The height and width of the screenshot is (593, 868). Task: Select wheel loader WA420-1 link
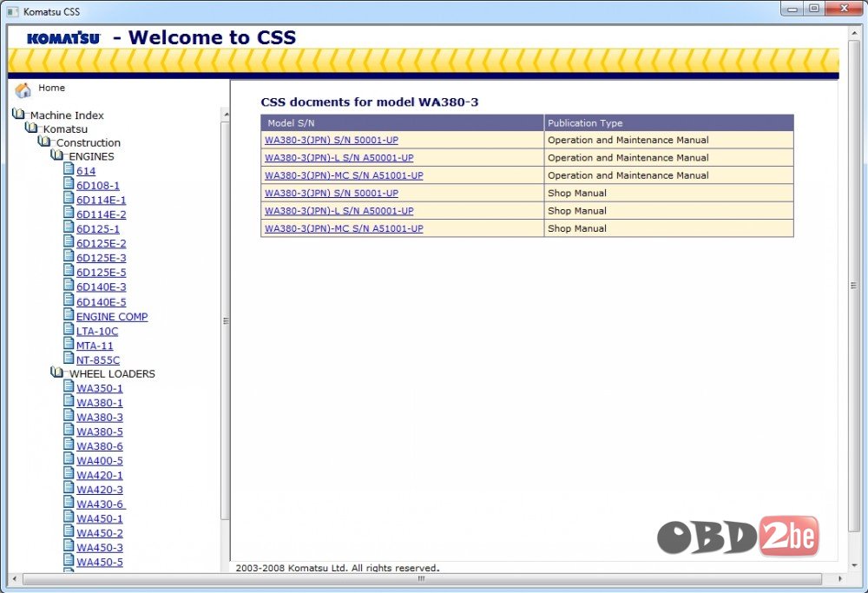[x=100, y=475]
